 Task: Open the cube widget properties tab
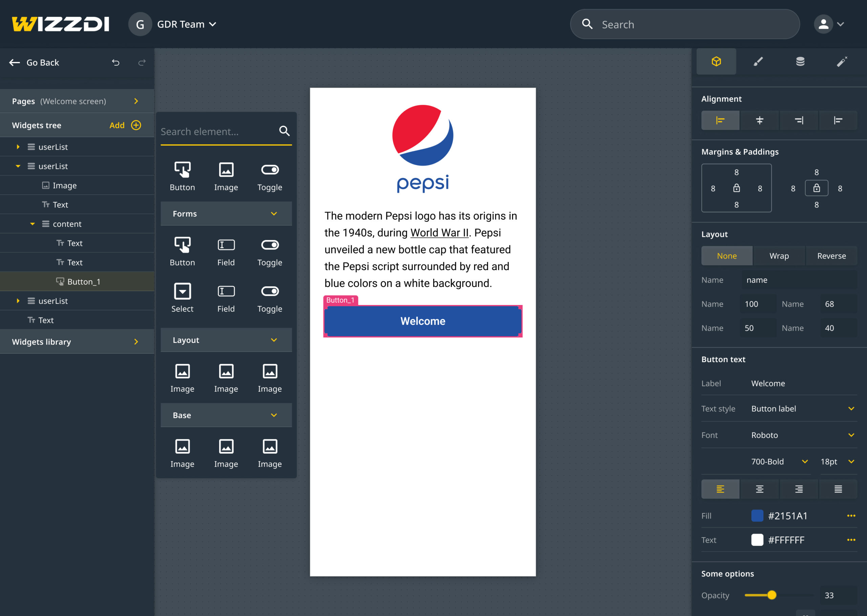tap(716, 62)
